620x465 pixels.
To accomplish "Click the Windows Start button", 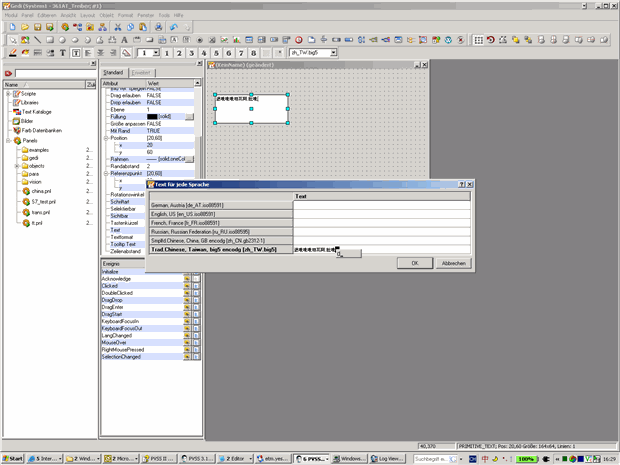I will pyautogui.click(x=13, y=458).
